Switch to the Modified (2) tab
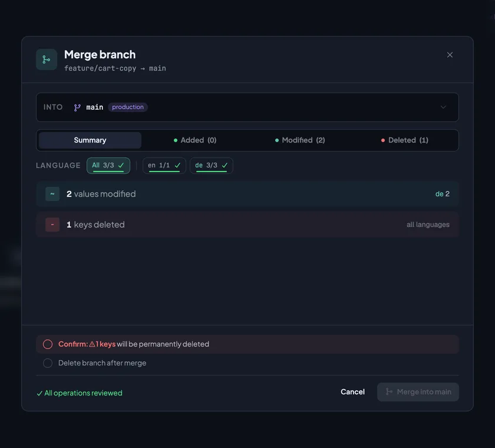The width and height of the screenshot is (495, 448). pos(300,140)
